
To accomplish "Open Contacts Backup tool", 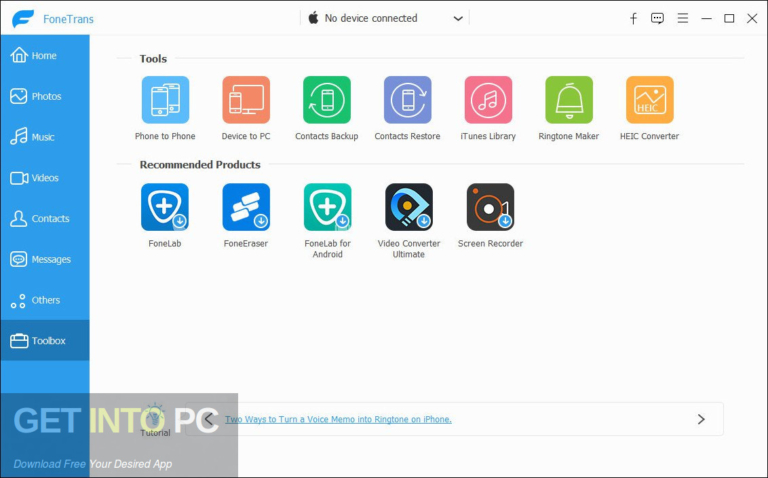I will [327, 100].
